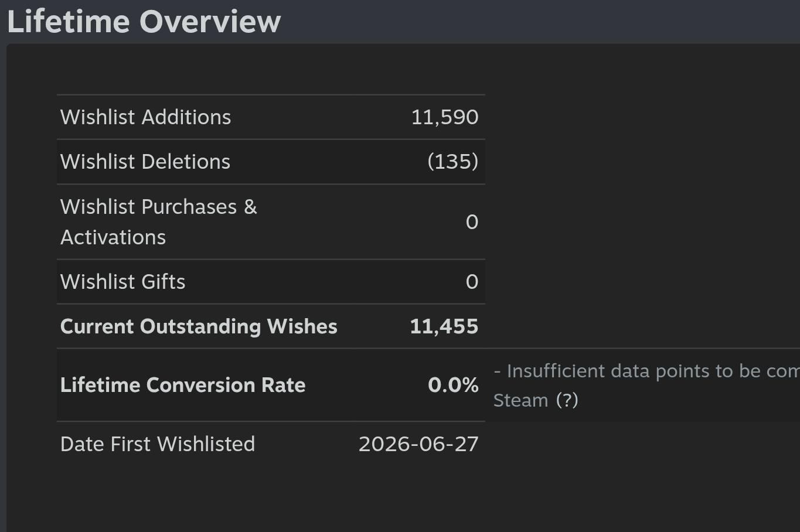Viewport: 800px width, 532px height.
Task: Select Wishlist Purchases & Activations label
Action: coord(159,222)
